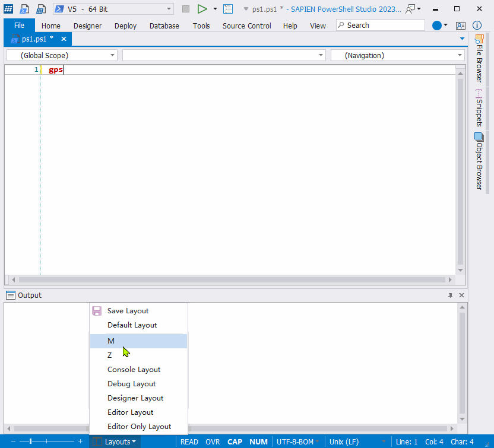Click Save Layout in the popup menu
This screenshot has height=448, width=494.
click(x=128, y=311)
